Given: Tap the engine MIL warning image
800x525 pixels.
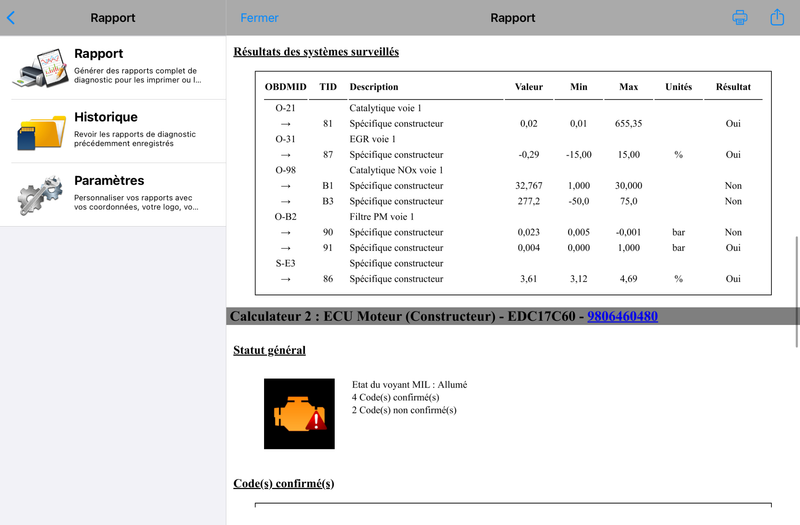Looking at the screenshot, I should [299, 414].
